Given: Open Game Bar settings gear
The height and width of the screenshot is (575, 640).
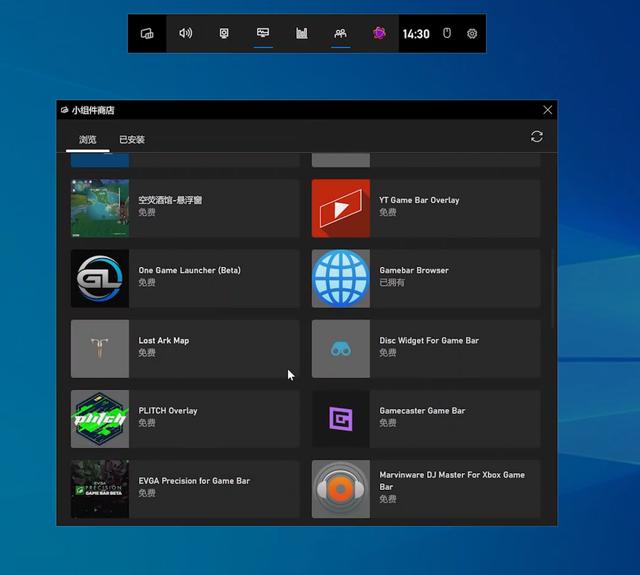Looking at the screenshot, I should pyautogui.click(x=472, y=34).
